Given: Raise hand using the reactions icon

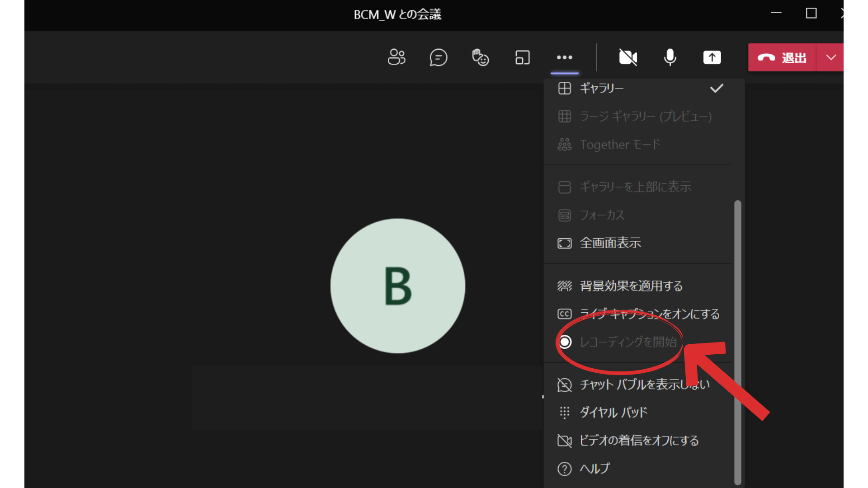Looking at the screenshot, I should click(480, 57).
